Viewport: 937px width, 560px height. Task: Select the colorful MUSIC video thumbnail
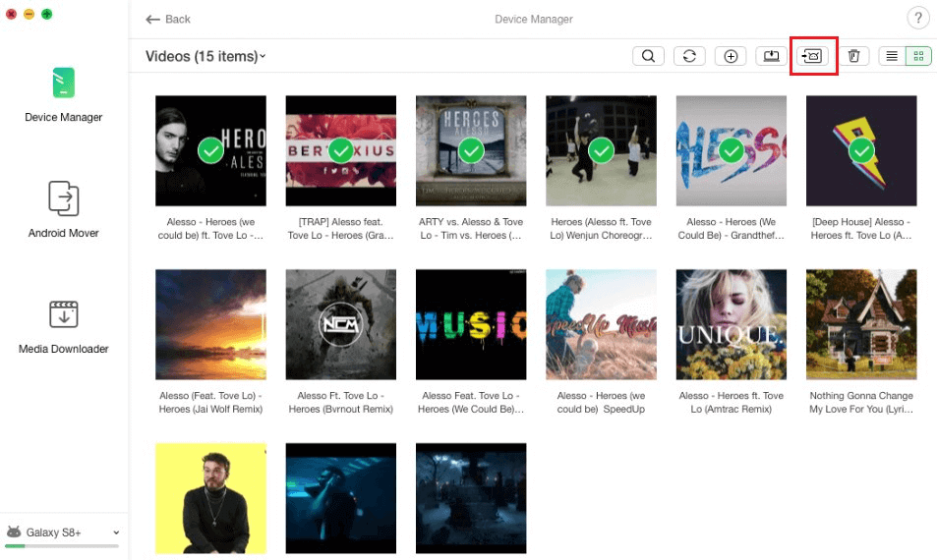pyautogui.click(x=471, y=324)
